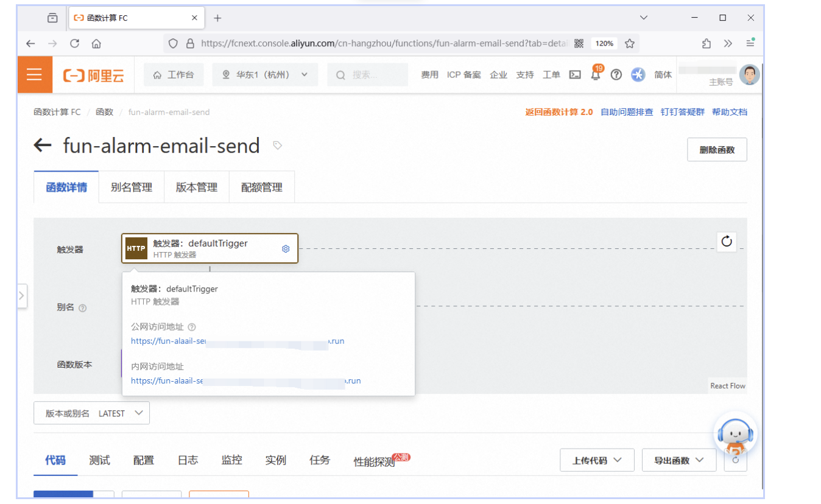Click the tag icon next to fun-alarm-email-send
The image size is (821, 504).
[278, 145]
